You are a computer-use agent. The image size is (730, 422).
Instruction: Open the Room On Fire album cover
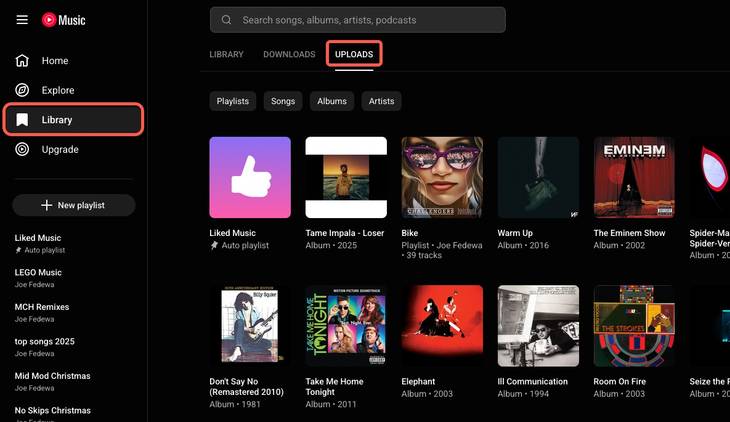pos(634,326)
